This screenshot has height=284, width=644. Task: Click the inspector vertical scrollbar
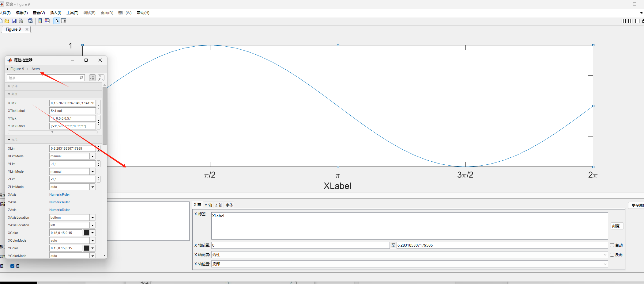pyautogui.click(x=104, y=116)
